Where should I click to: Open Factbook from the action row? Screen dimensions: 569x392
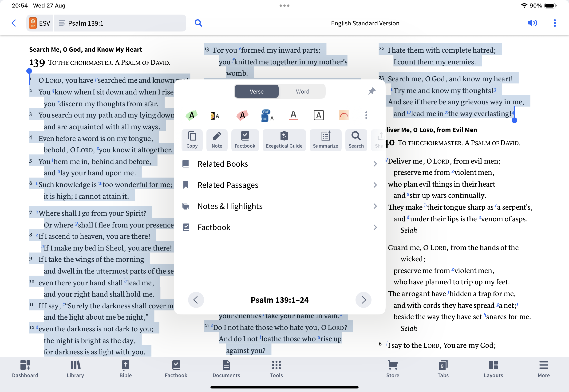pyautogui.click(x=245, y=140)
